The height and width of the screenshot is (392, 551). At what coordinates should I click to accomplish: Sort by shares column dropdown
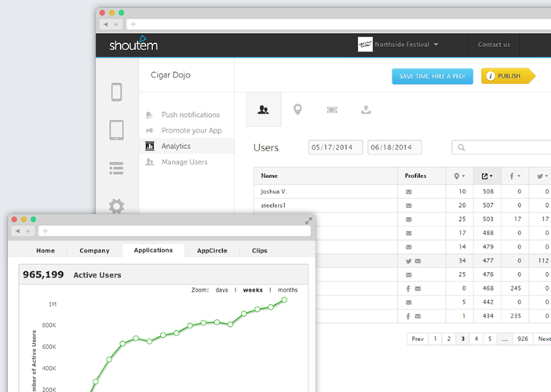point(487,176)
